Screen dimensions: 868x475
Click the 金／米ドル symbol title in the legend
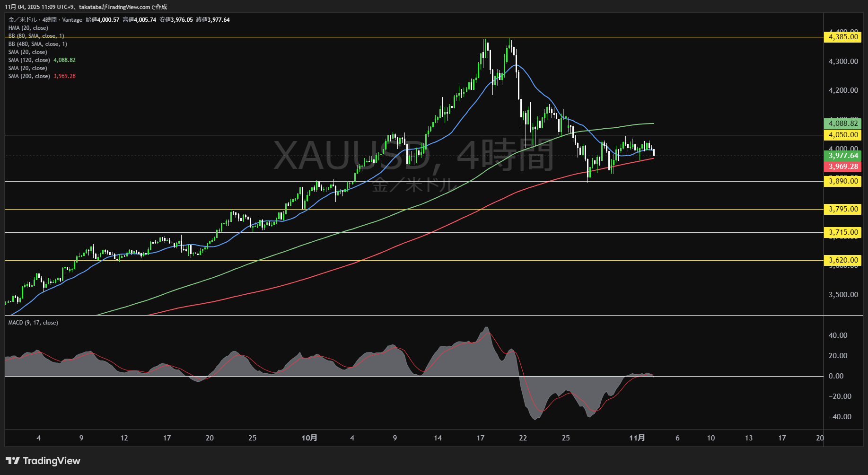coord(23,20)
